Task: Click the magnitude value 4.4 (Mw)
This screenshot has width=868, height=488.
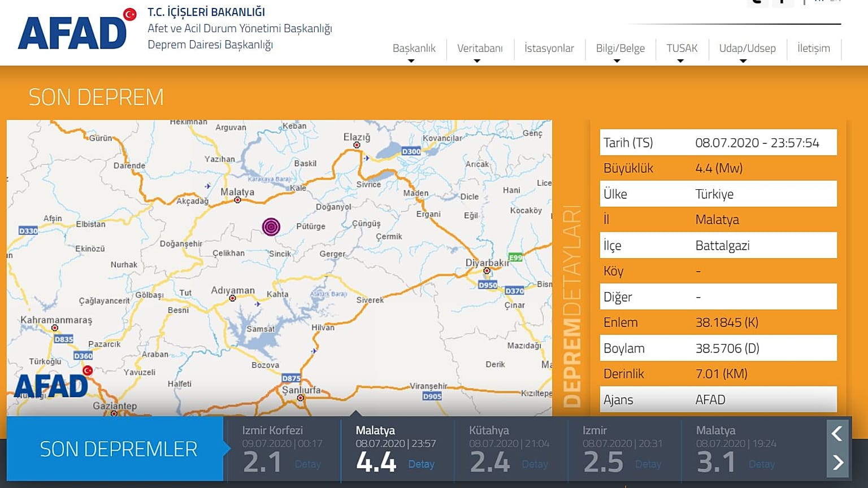Action: point(719,168)
